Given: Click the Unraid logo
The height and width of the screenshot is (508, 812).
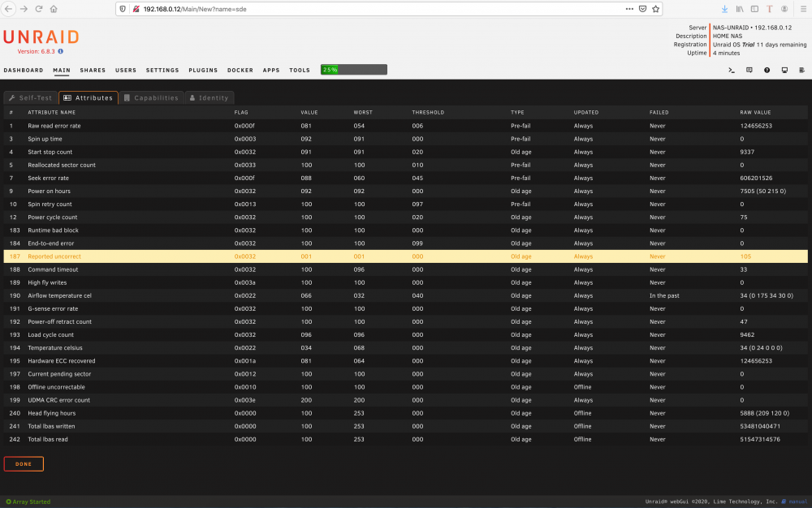Looking at the screenshot, I should point(41,37).
